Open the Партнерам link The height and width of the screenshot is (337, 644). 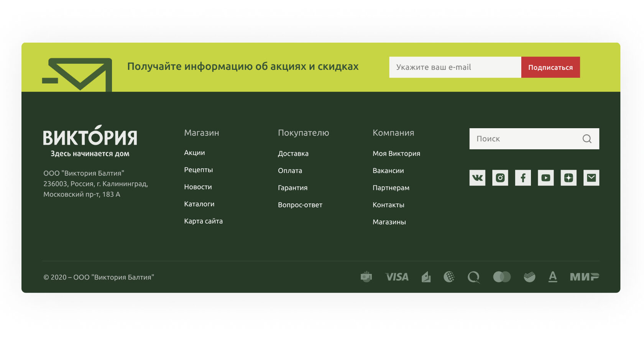pos(391,188)
